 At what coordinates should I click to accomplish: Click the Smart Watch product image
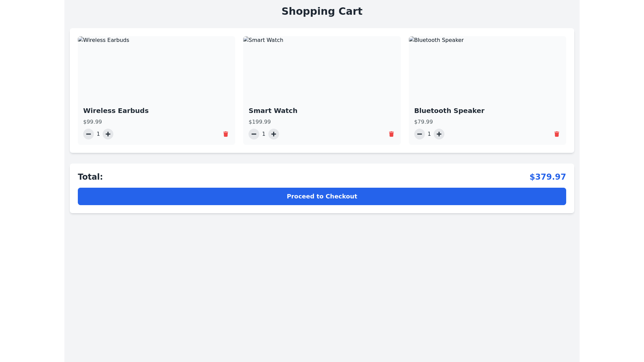322,68
